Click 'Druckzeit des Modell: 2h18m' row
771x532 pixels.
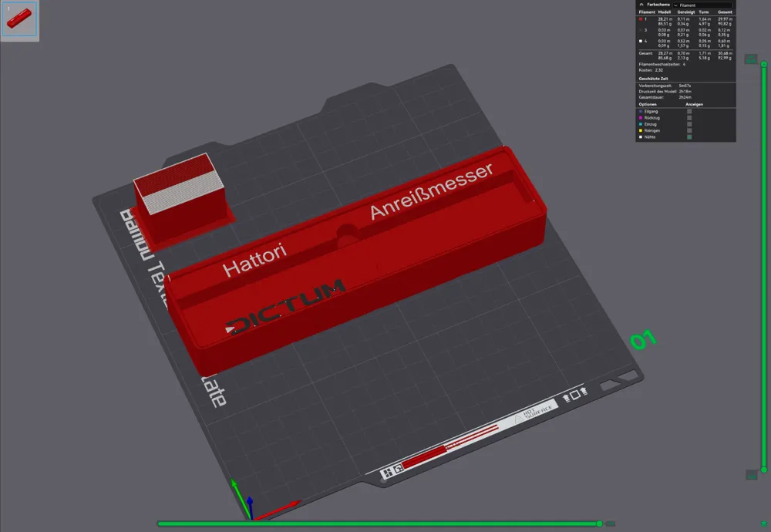[x=665, y=92]
